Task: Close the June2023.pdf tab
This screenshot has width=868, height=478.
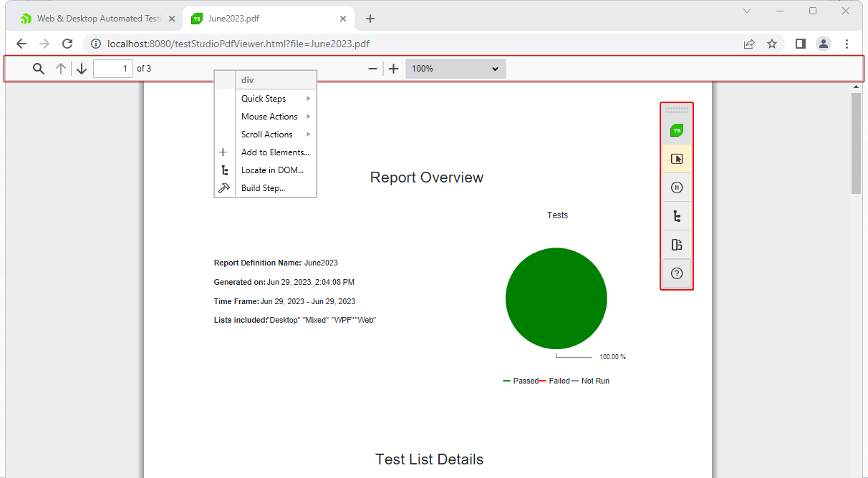Action: (x=344, y=19)
